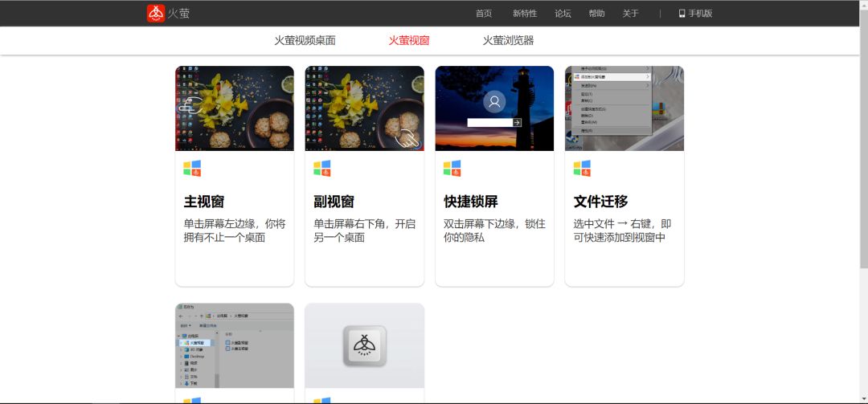Go to 新特性 in top navigation
Screen dimensions: 868x404
[x=524, y=14]
